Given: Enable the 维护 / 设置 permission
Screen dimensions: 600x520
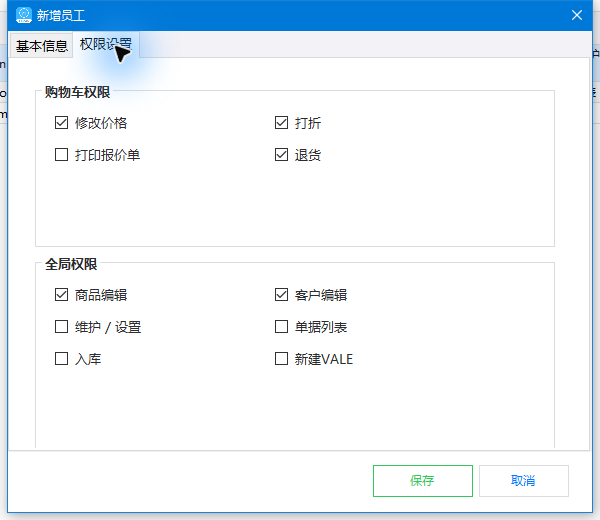Looking at the screenshot, I should (61, 327).
